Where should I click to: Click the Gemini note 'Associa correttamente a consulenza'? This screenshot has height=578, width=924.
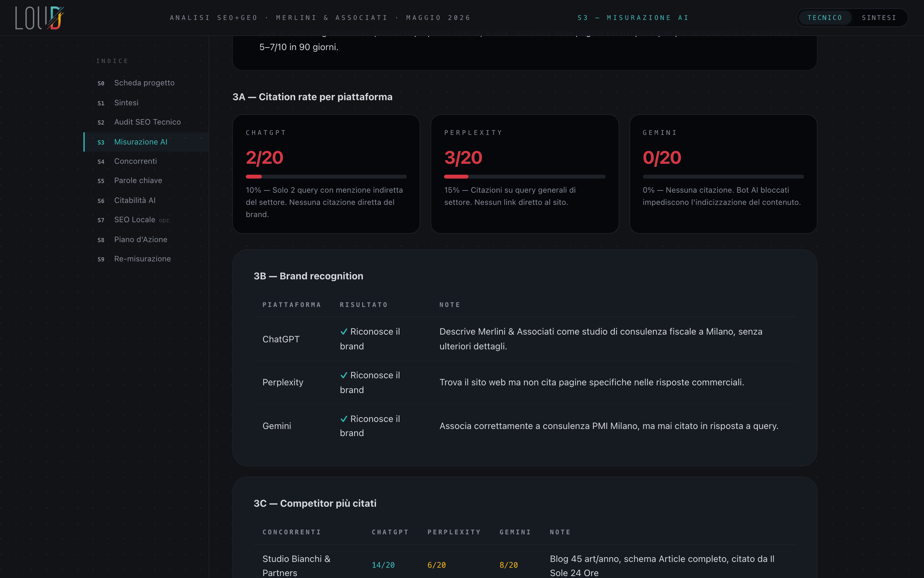(609, 426)
